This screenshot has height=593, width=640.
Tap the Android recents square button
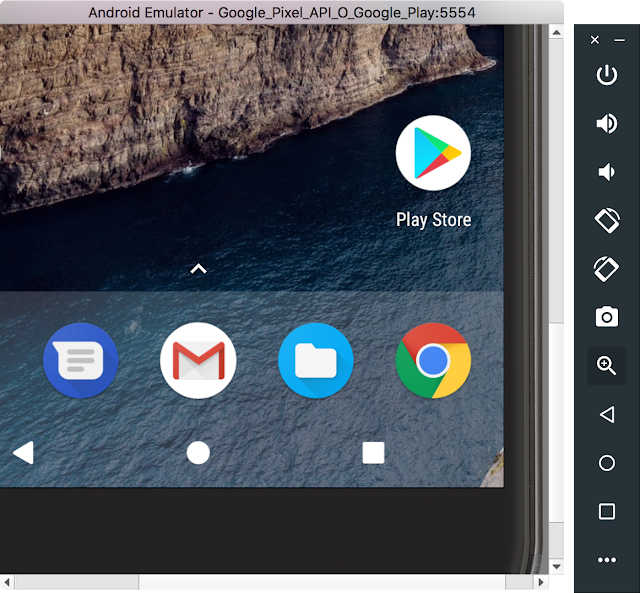click(373, 453)
